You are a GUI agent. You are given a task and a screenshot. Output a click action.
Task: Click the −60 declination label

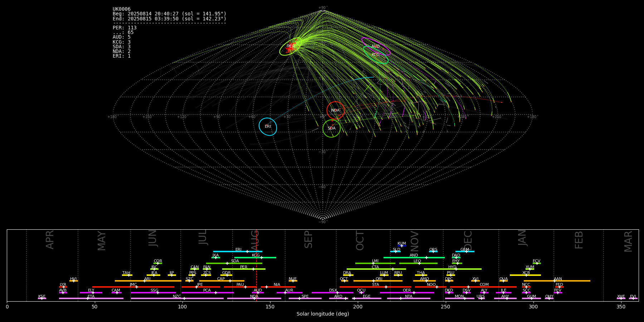point(323,187)
